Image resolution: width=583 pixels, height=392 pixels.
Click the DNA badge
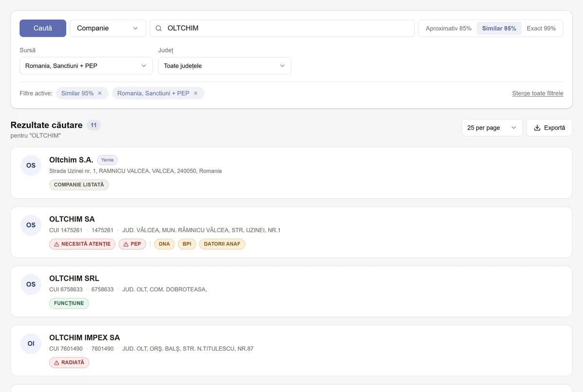click(164, 244)
